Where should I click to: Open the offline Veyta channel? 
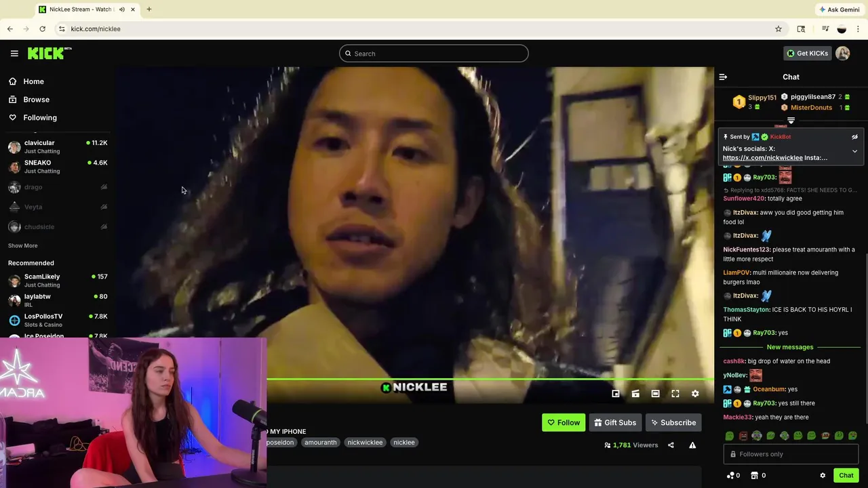58,207
